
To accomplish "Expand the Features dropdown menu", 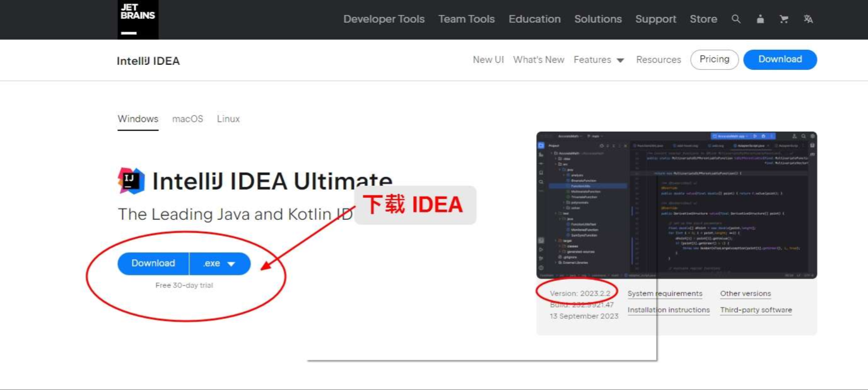I will (599, 60).
